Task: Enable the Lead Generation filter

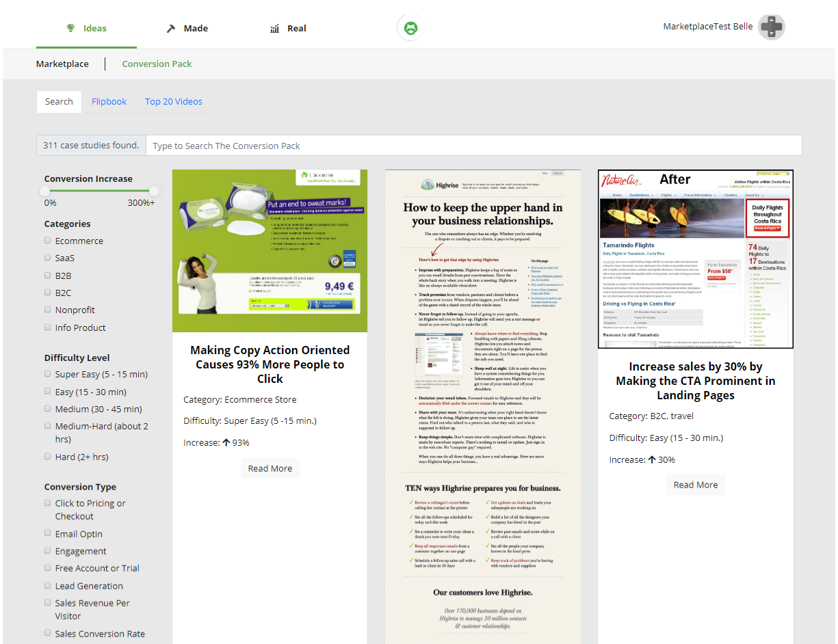Action: pyautogui.click(x=47, y=585)
